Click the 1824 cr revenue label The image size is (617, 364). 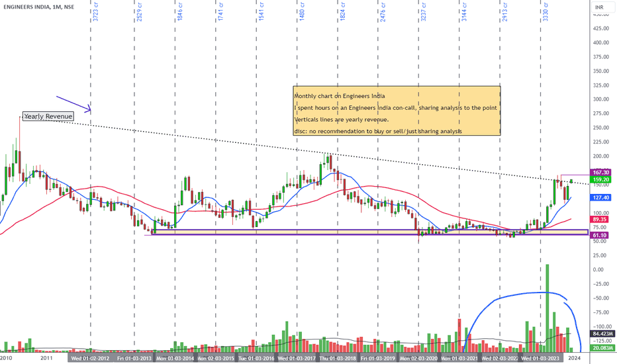click(x=342, y=11)
